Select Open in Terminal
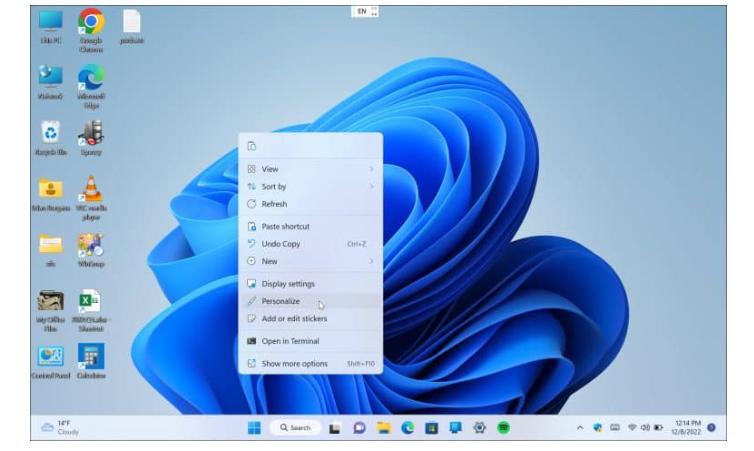Screen dimensions: 754x451 point(311,341)
